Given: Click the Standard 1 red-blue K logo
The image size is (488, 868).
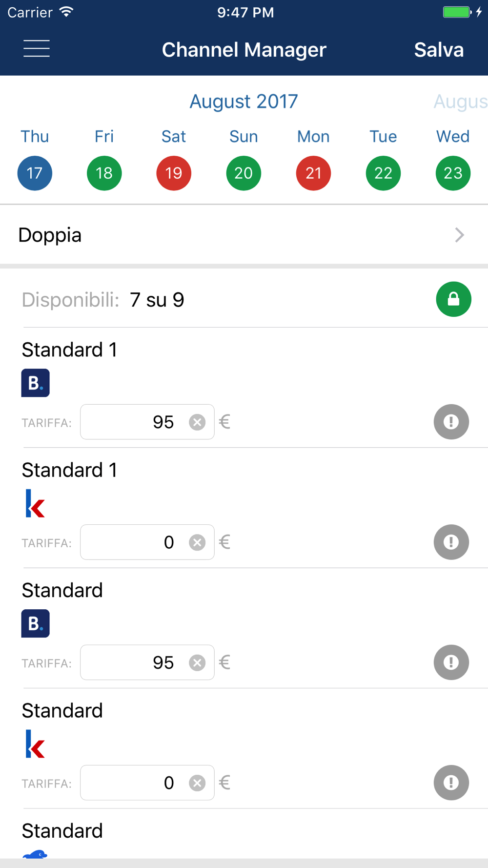Looking at the screenshot, I should tap(35, 503).
